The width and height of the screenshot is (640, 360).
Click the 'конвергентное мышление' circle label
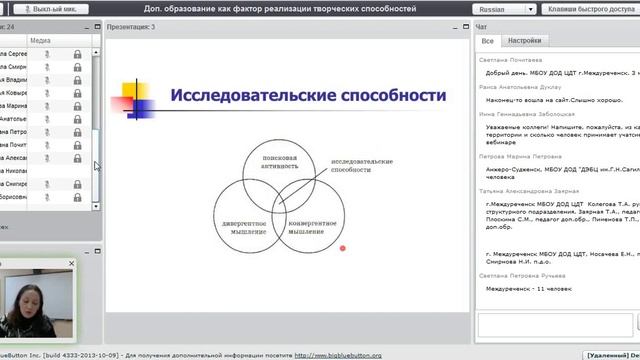pyautogui.click(x=312, y=227)
